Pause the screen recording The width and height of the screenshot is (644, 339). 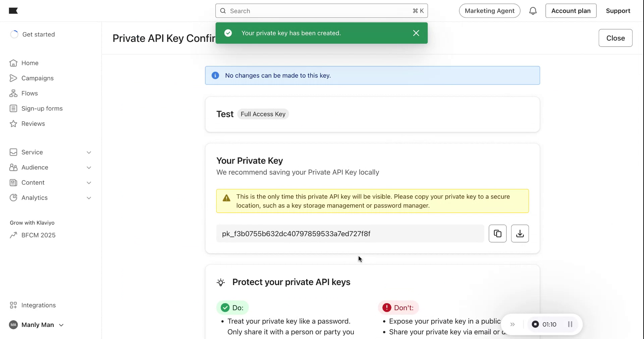tap(570, 324)
